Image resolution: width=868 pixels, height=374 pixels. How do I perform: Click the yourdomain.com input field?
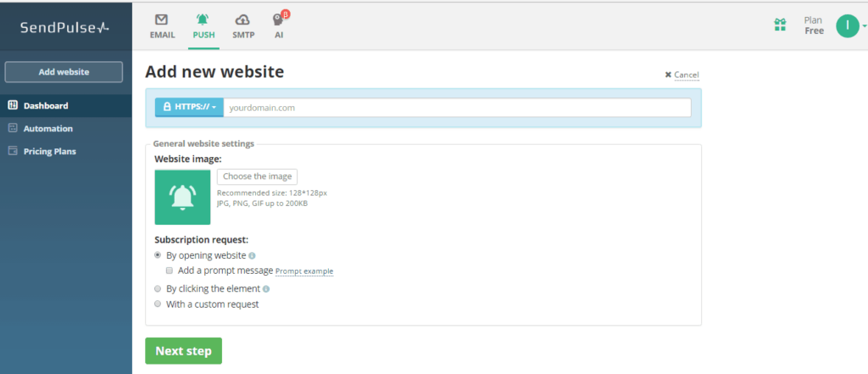[457, 108]
